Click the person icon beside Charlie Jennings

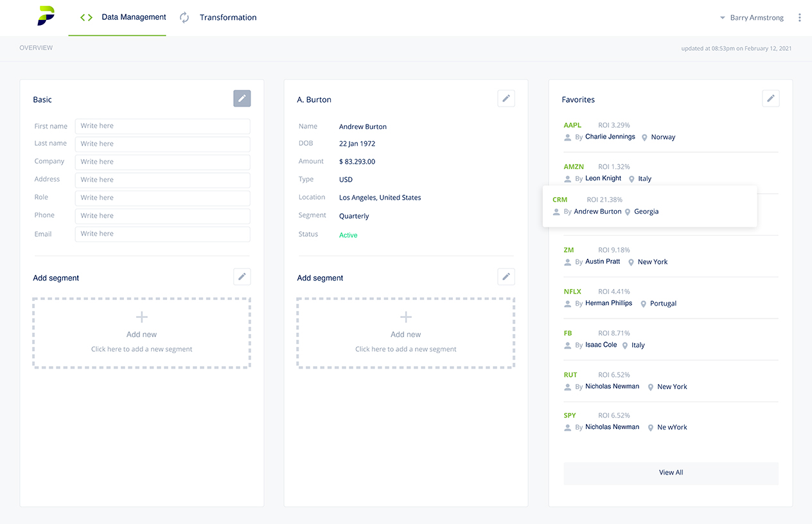point(568,137)
